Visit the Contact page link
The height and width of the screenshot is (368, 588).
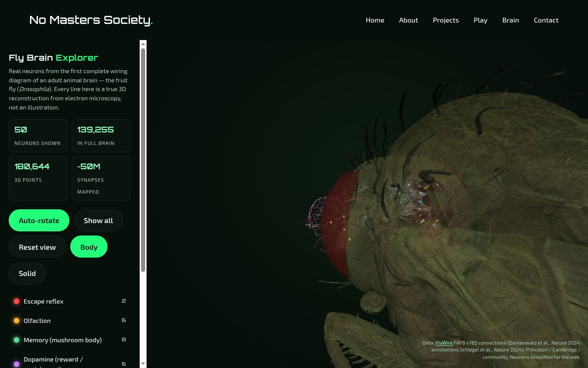(x=546, y=20)
